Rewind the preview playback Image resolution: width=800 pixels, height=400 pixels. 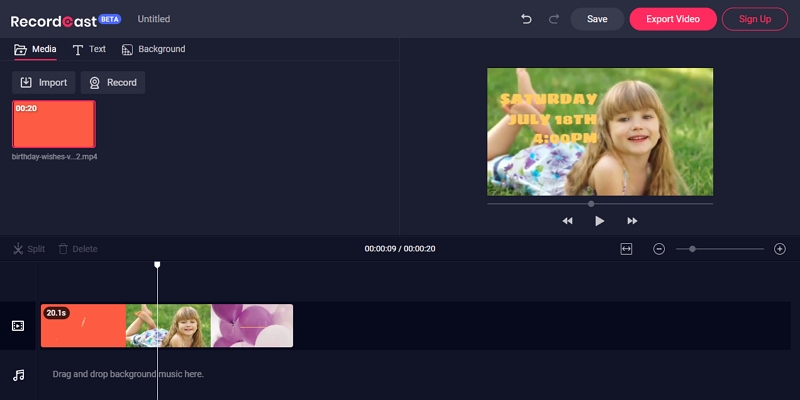tap(567, 221)
